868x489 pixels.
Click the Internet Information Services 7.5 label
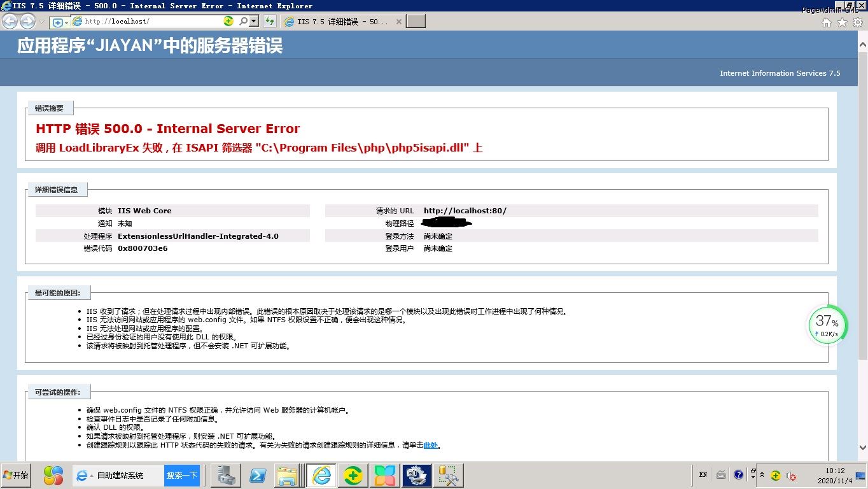780,73
